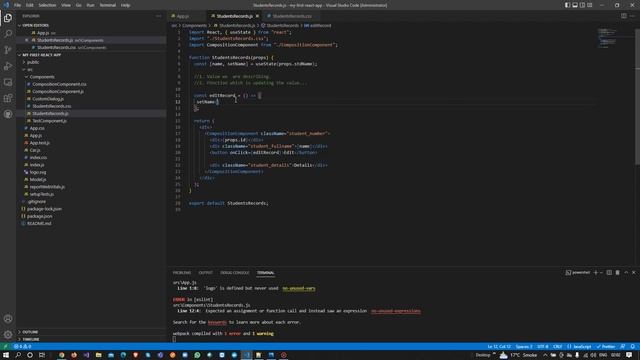Launch a new terminal with the plus icon

(596, 272)
